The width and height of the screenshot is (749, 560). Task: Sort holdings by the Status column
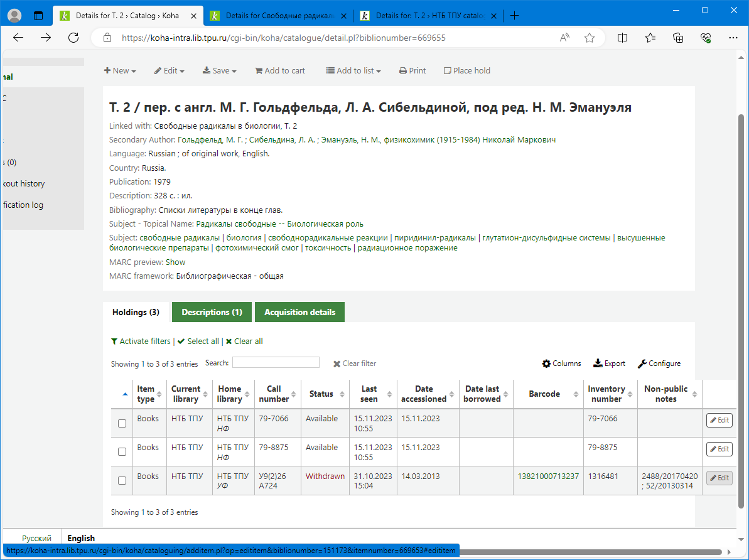321,394
